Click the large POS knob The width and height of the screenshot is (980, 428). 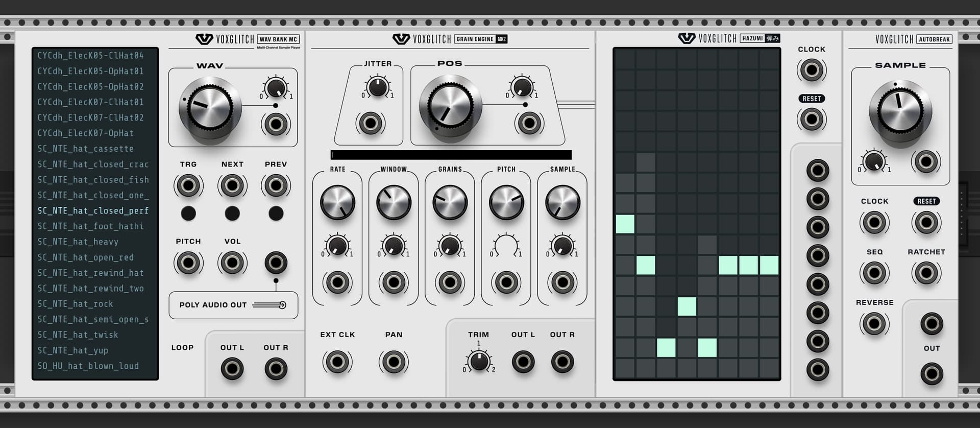[x=451, y=106]
